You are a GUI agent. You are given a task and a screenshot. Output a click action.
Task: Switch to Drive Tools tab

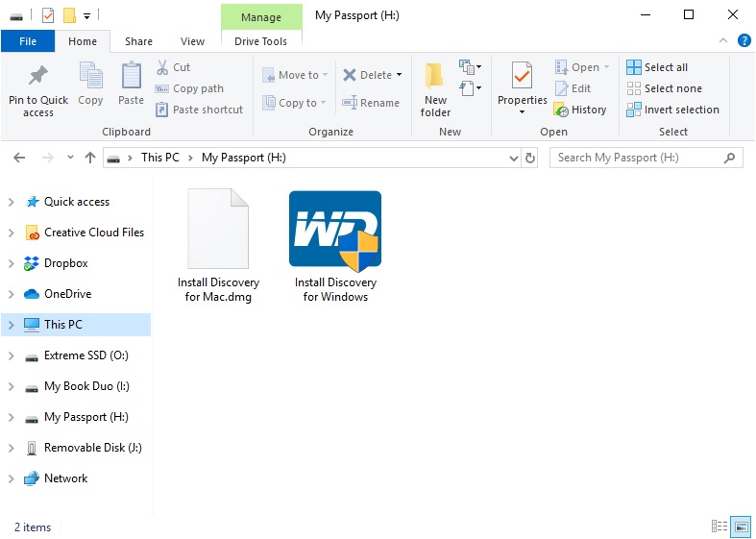(x=261, y=41)
